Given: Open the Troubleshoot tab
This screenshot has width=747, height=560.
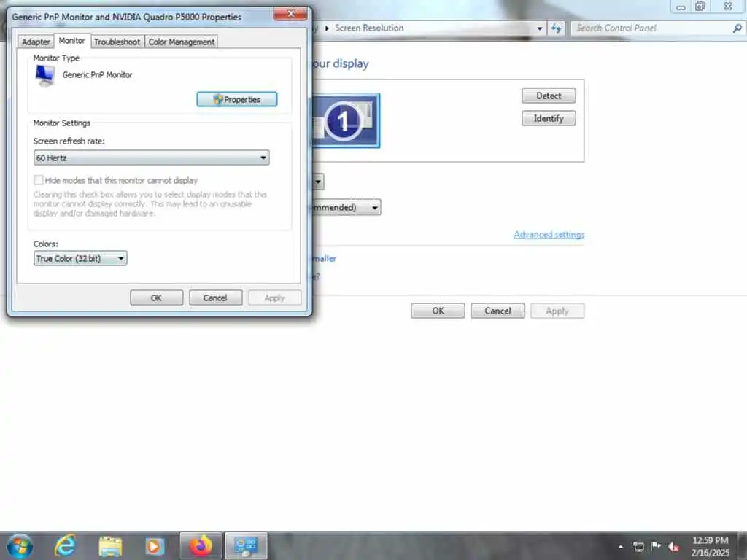Looking at the screenshot, I should 117,42.
